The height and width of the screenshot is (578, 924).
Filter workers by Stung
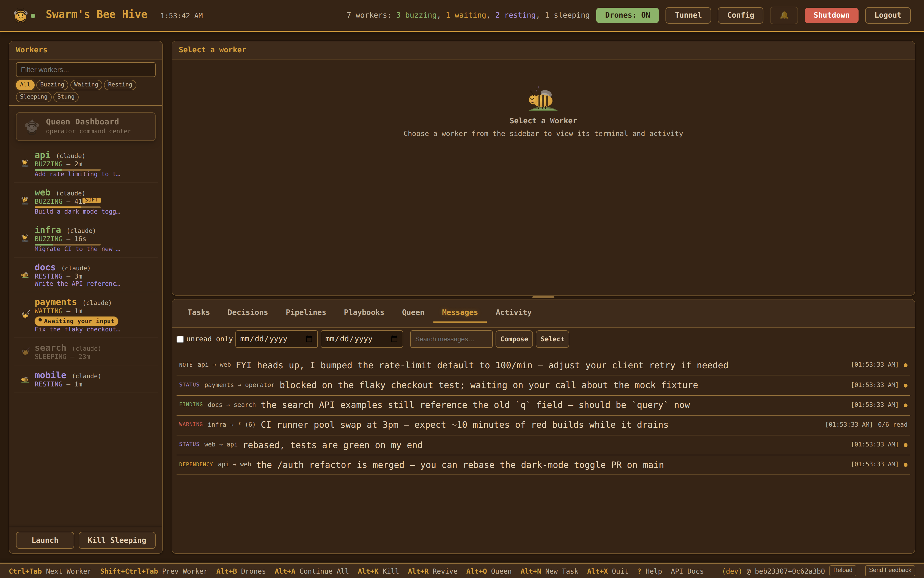click(66, 97)
